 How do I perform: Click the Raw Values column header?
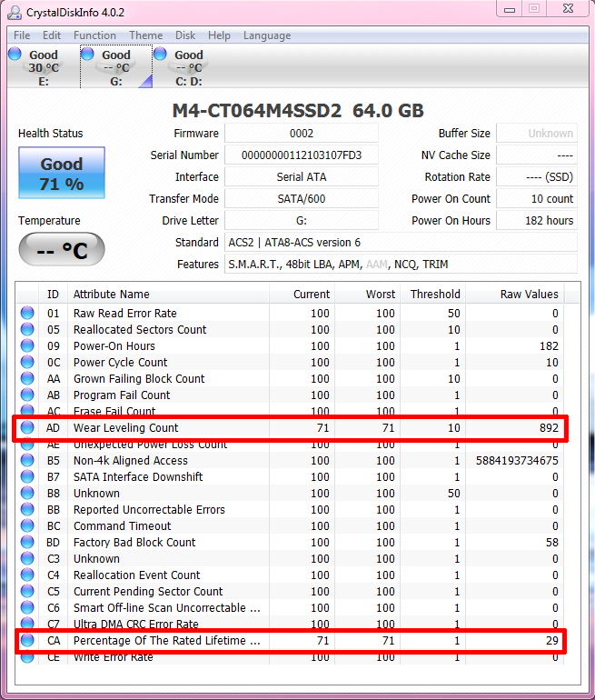pos(515,295)
